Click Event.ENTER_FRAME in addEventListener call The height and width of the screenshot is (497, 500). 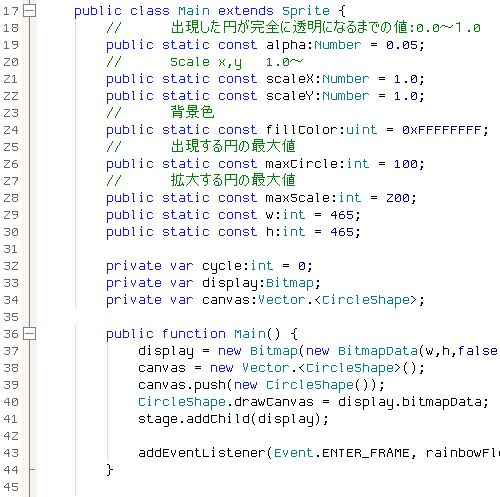[x=341, y=453]
